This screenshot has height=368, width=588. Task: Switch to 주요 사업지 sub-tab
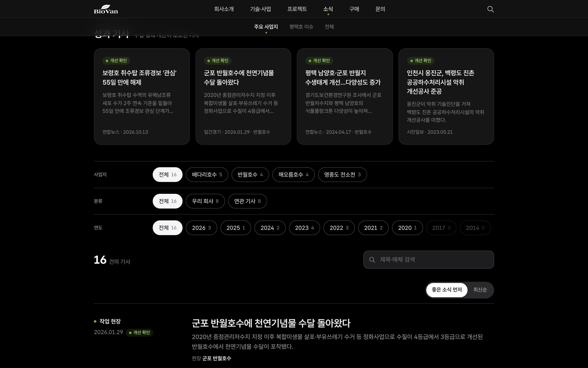click(266, 27)
